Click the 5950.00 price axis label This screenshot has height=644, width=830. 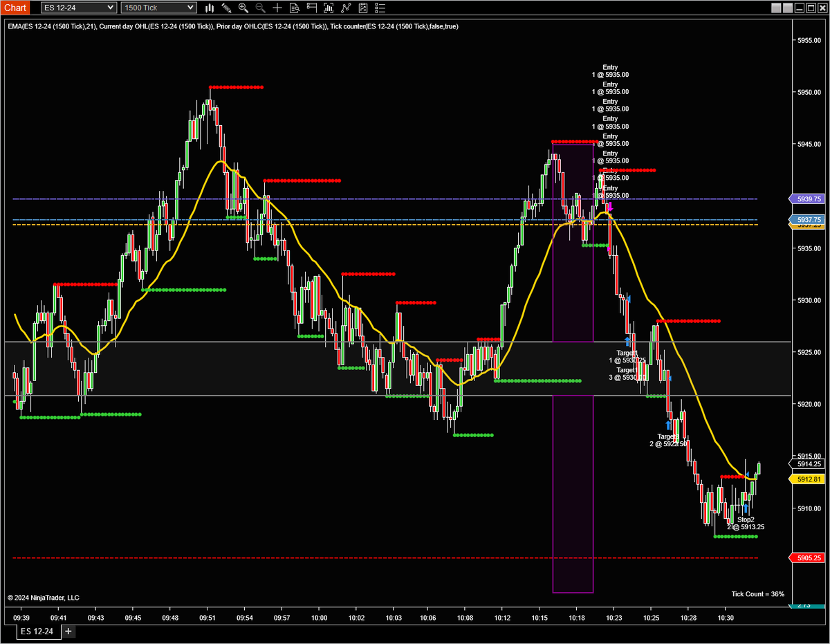(x=808, y=92)
